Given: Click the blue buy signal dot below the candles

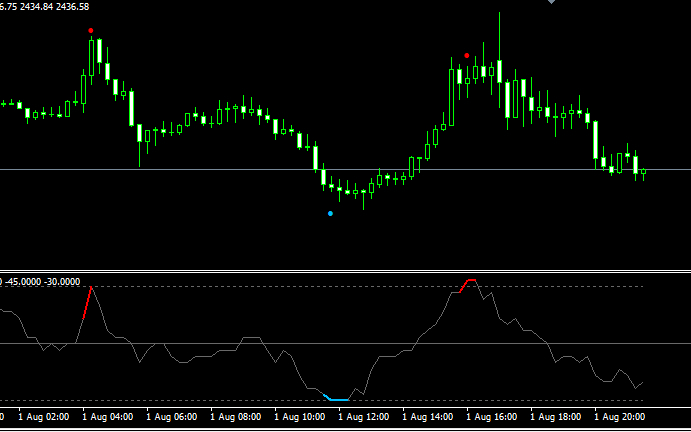Looking at the screenshot, I should pos(331,213).
